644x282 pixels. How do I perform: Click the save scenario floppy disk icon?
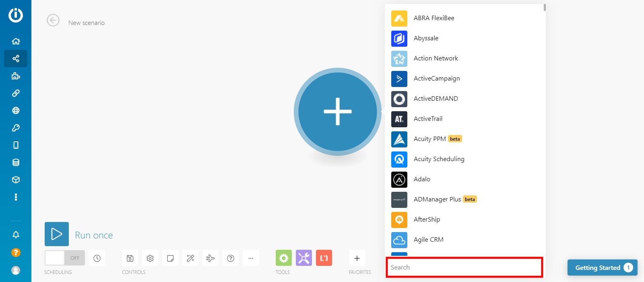pos(130,258)
